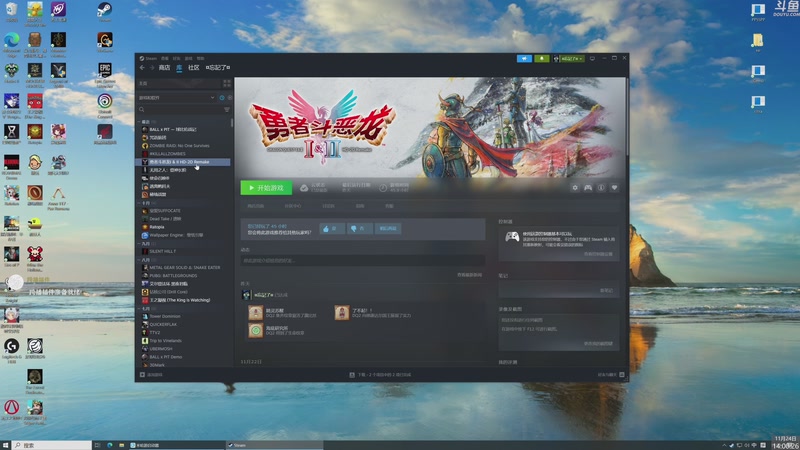Open manage my screenshots link
This screenshot has height=450, width=800.
598,343
